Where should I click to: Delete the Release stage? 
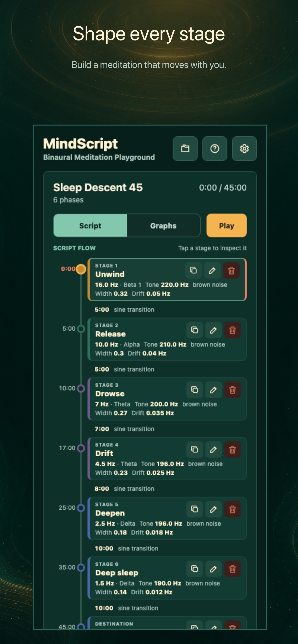coord(232,330)
